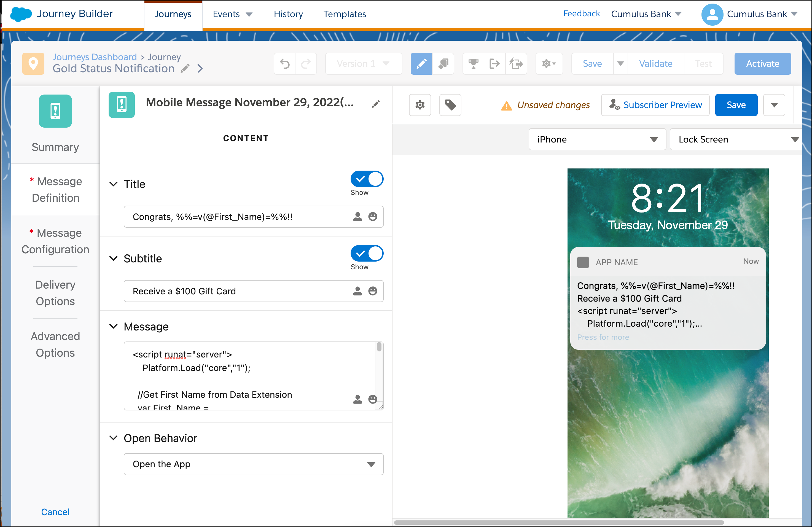This screenshot has height=527, width=812.
Task: Open the goal trophy icon
Action: (474, 63)
